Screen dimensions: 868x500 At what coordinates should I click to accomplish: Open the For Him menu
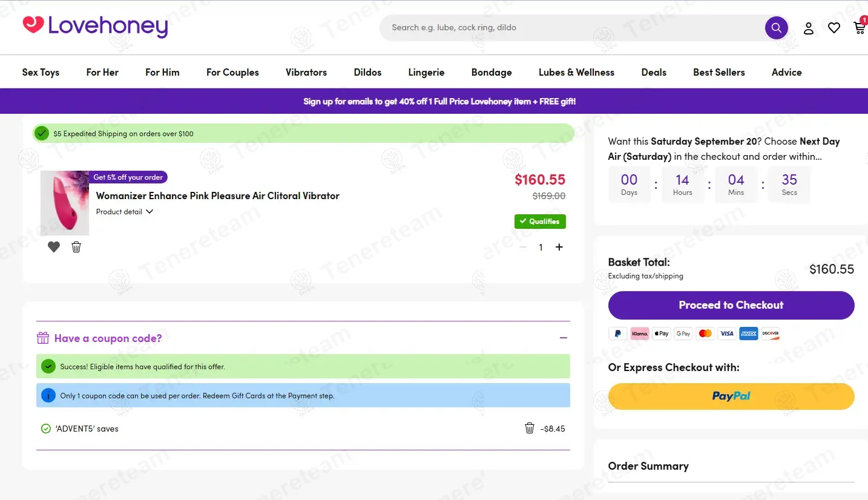[162, 72]
